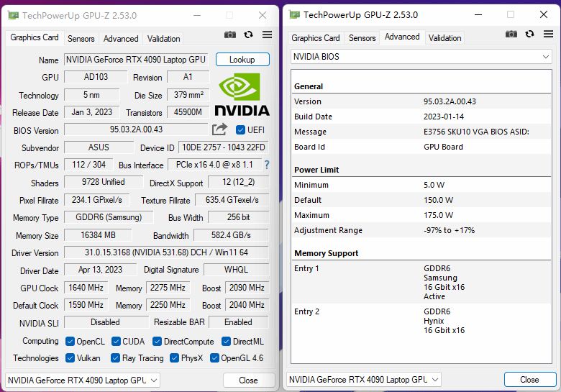Select Advanced tab in right window
Image resolution: width=561 pixels, height=392 pixels.
[x=402, y=37]
